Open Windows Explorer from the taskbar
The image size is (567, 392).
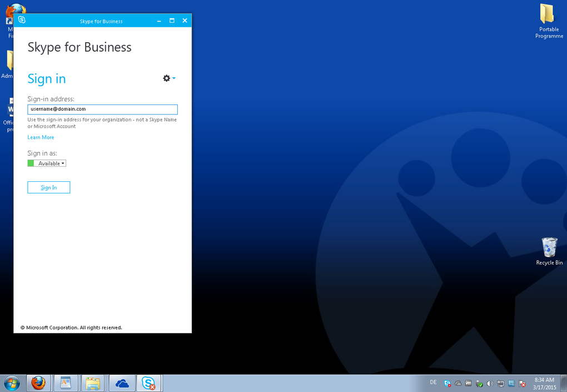tap(93, 383)
